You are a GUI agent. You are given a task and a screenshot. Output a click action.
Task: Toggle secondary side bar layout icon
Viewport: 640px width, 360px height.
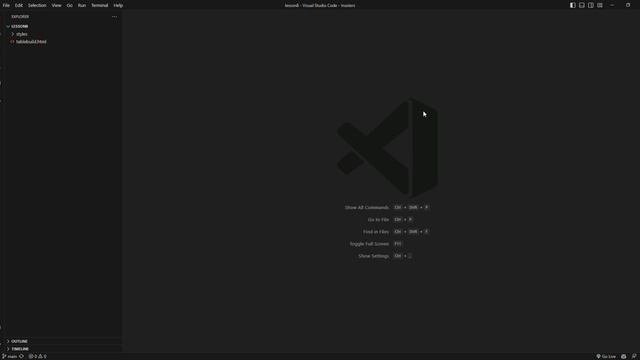pos(591,5)
